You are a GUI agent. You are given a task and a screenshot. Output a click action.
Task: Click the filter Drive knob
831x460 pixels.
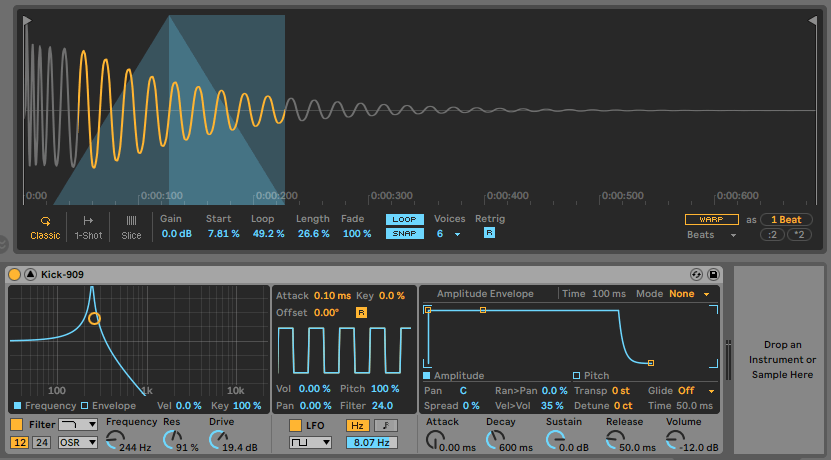coord(218,440)
